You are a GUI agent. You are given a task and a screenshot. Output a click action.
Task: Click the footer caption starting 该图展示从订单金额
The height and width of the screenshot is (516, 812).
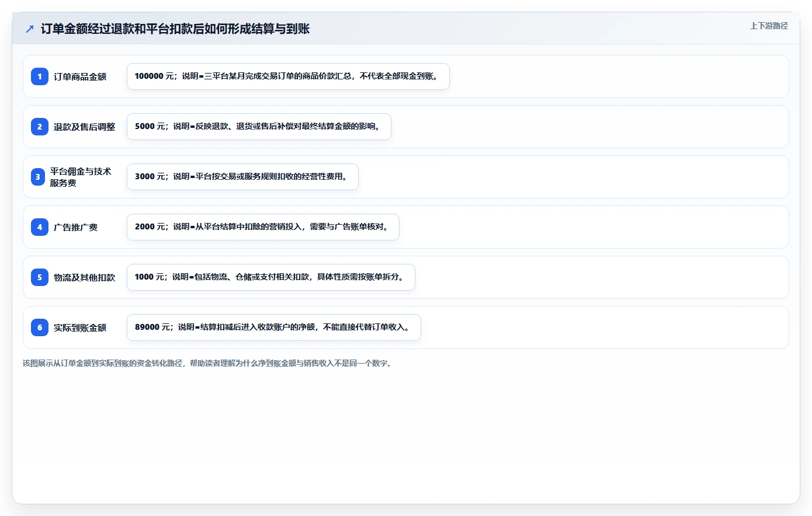208,363
